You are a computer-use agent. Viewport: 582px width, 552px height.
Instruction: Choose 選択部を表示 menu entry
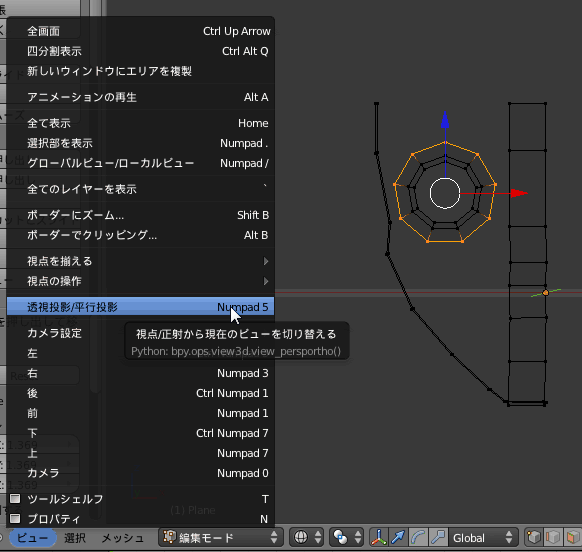tap(141, 143)
